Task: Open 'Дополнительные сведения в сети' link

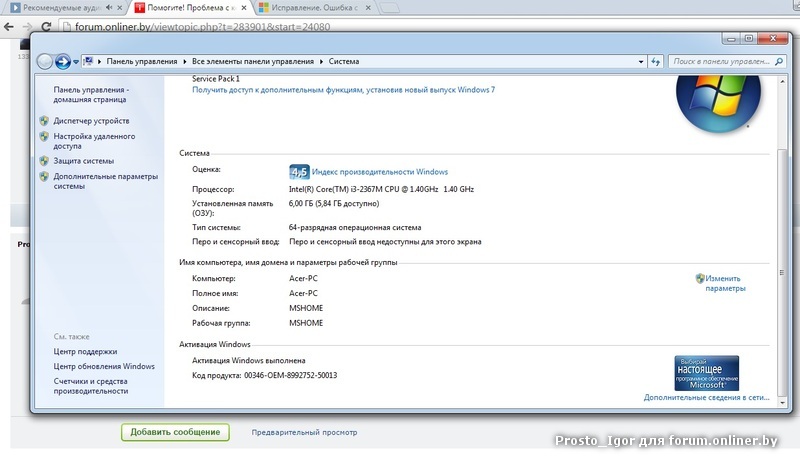Action: point(707,397)
